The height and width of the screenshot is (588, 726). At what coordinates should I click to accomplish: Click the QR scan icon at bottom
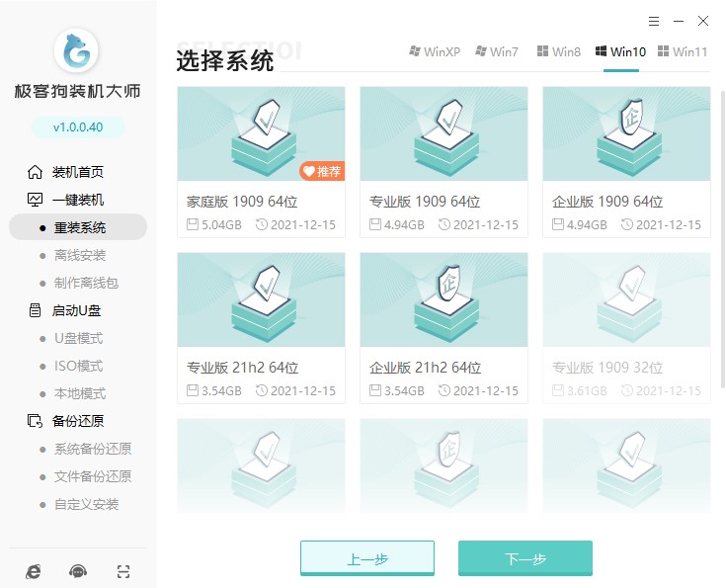click(123, 572)
